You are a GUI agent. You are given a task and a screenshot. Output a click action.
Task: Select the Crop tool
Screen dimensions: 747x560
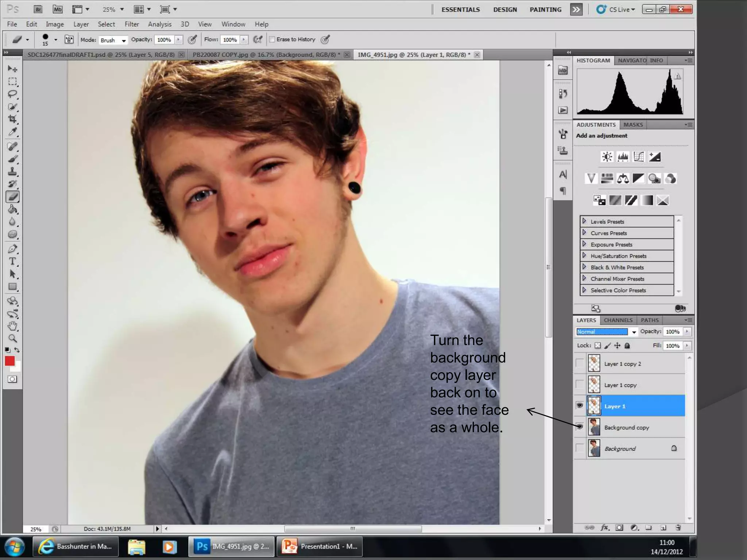click(x=12, y=119)
